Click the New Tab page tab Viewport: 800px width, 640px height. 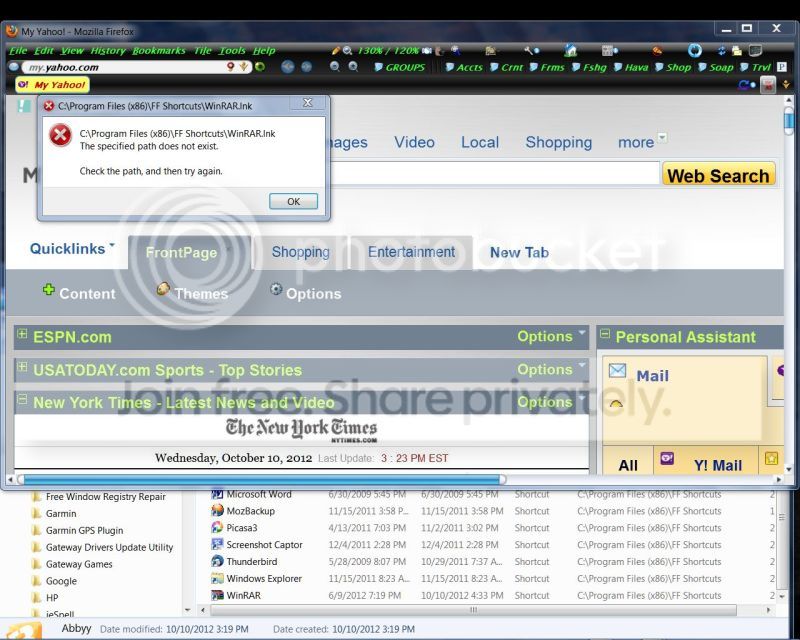pyautogui.click(x=519, y=252)
